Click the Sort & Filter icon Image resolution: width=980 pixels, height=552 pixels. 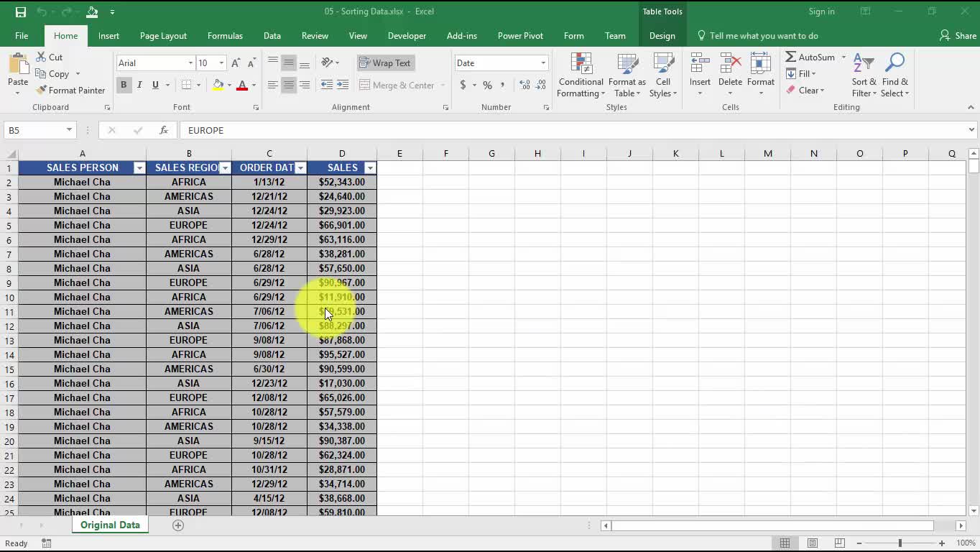tap(864, 75)
